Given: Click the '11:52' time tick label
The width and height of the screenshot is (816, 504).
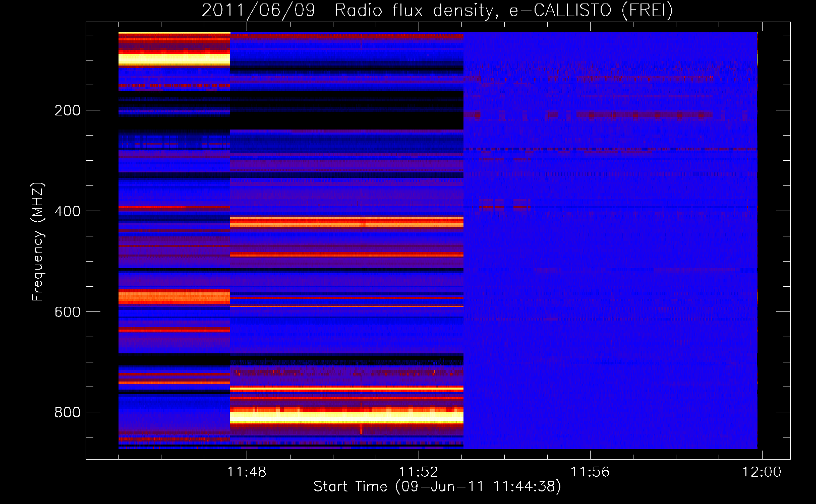Looking at the screenshot, I should click(x=419, y=472).
